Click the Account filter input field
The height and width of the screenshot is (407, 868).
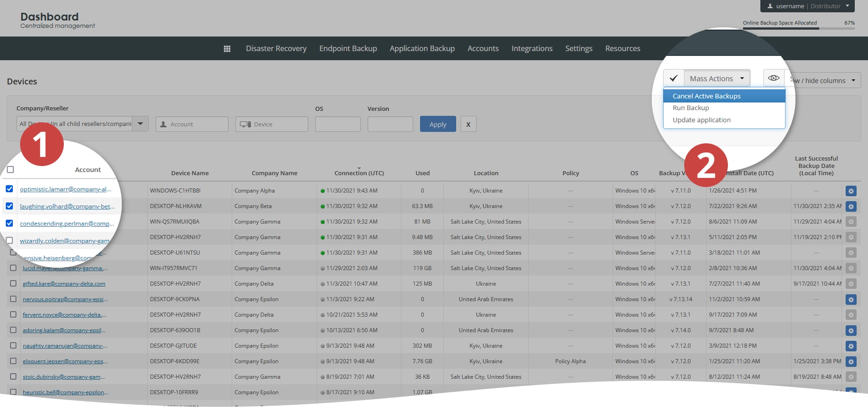[x=192, y=124]
